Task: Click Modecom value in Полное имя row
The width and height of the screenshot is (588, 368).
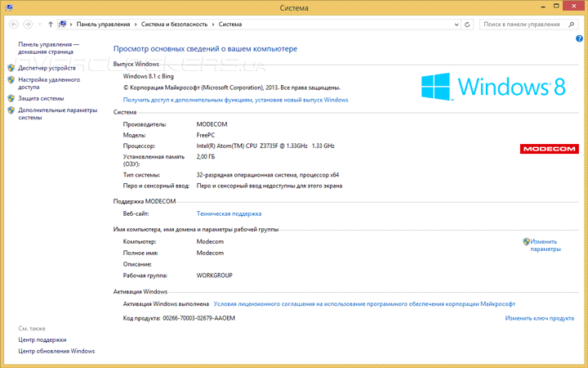Action: click(x=210, y=253)
